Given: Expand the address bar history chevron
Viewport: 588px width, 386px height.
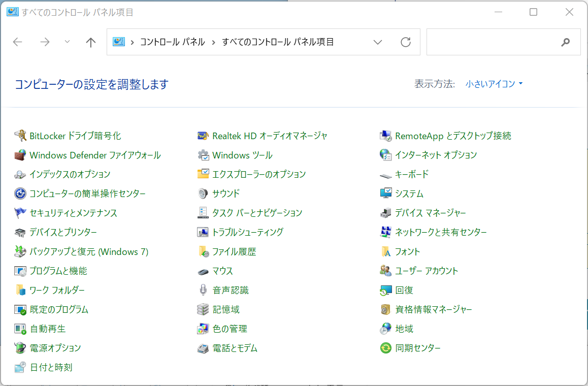Looking at the screenshot, I should pos(378,42).
